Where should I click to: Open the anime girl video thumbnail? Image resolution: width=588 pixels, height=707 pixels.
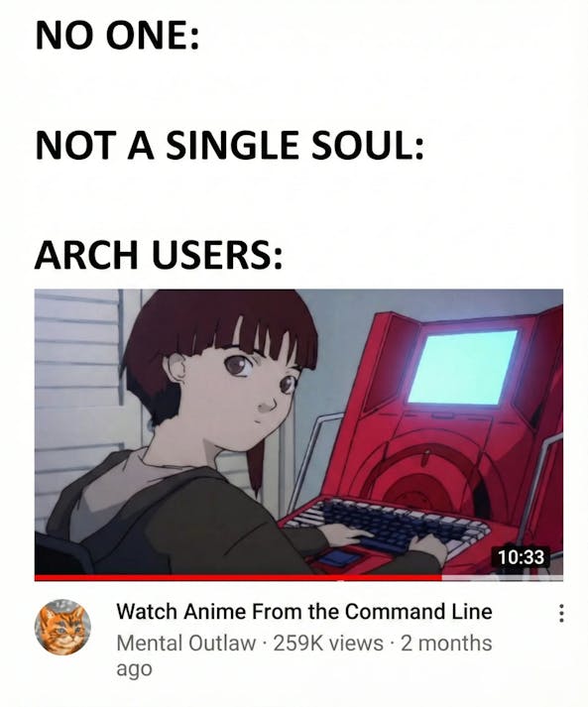(298, 432)
